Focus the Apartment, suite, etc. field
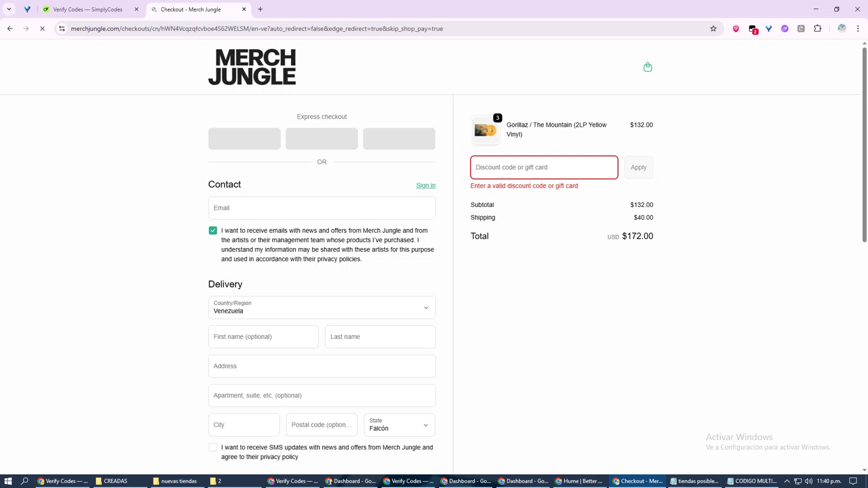This screenshot has width=868, height=488. tap(322, 395)
